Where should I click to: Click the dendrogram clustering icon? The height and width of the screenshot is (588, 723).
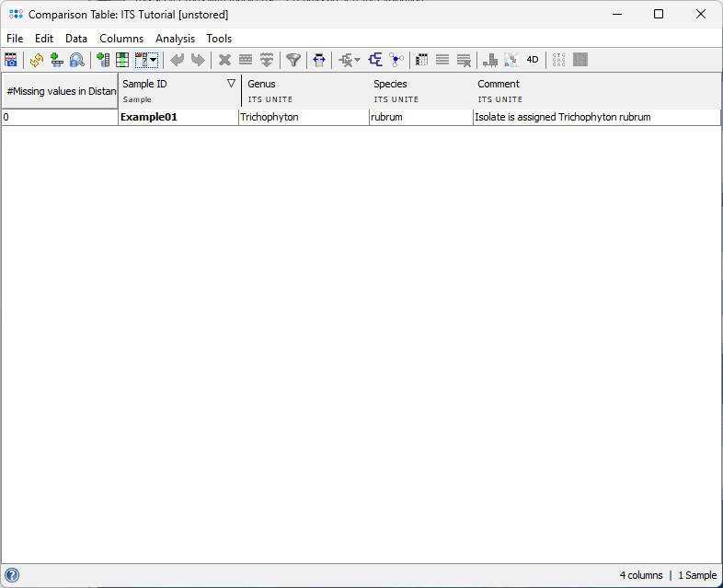(x=375, y=60)
